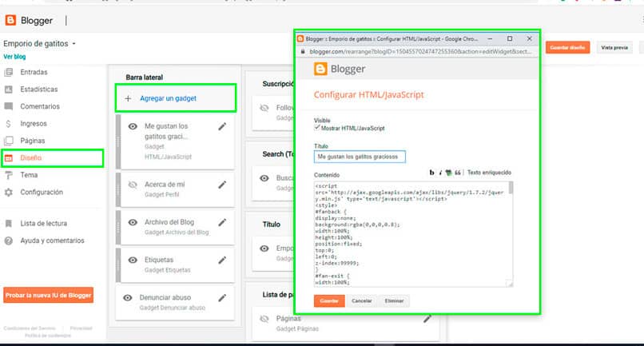Click the Blogger logo in the header
This screenshot has height=346, width=644.
10,20
